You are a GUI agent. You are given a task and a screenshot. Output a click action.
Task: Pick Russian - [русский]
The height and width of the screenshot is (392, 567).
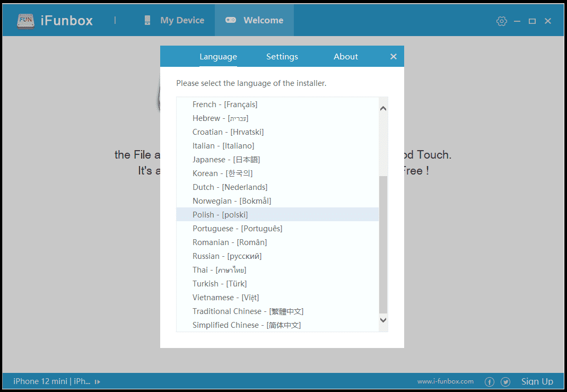pos(278,256)
